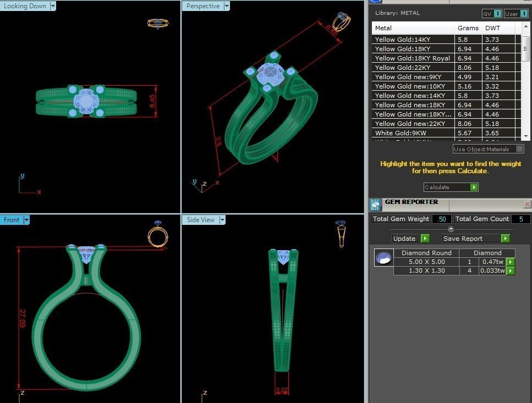Viewport: 532px width, 403px height.
Task: Select the Looking Down viewport title
Action: coord(25,5)
